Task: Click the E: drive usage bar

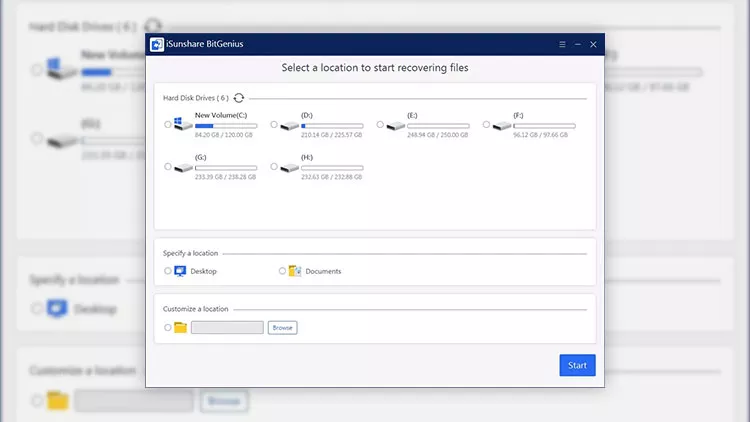Action: point(439,126)
